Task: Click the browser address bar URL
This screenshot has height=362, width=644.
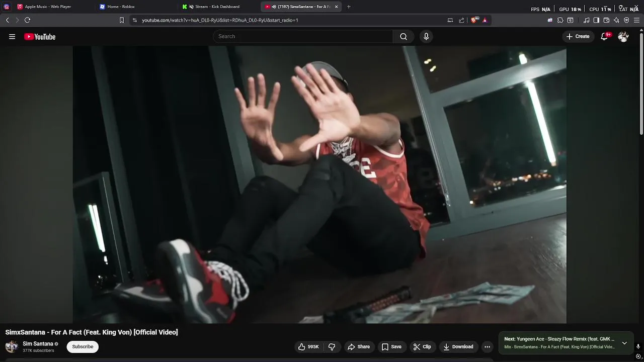Action: [220, 20]
